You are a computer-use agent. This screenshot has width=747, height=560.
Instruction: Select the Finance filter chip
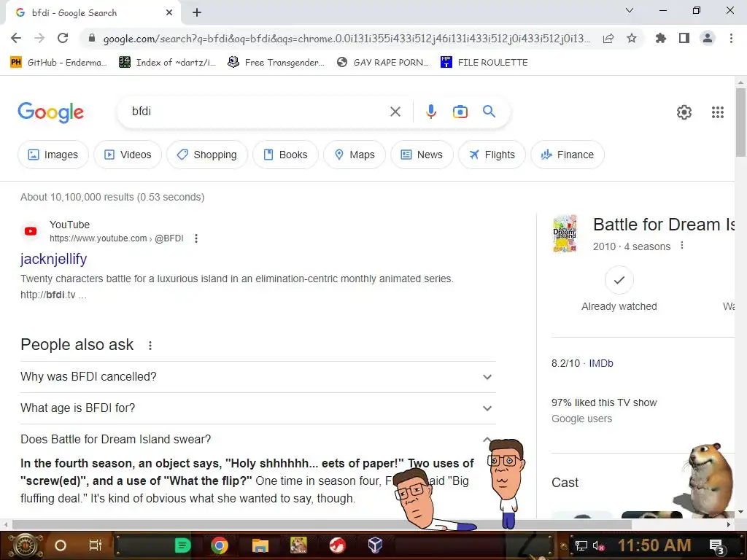(x=568, y=155)
